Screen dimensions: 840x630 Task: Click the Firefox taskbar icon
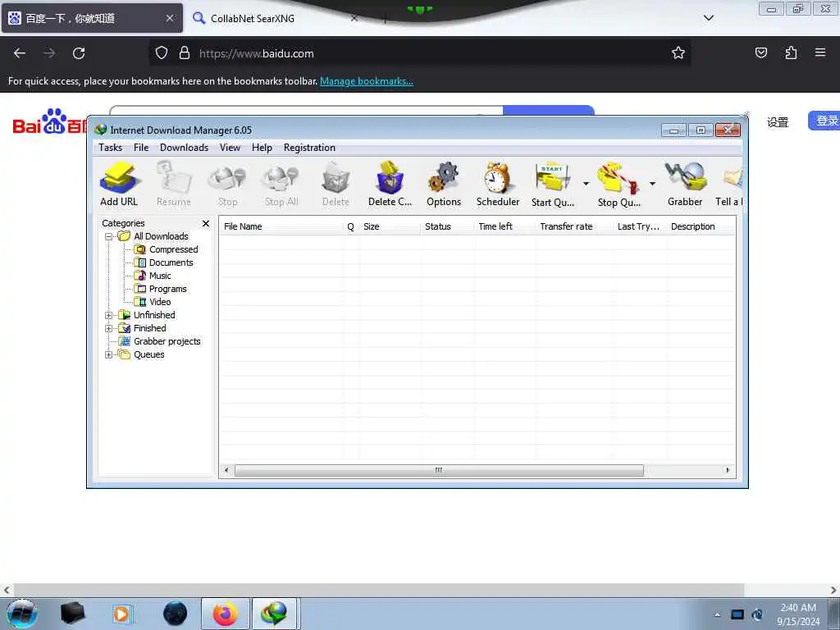226,614
